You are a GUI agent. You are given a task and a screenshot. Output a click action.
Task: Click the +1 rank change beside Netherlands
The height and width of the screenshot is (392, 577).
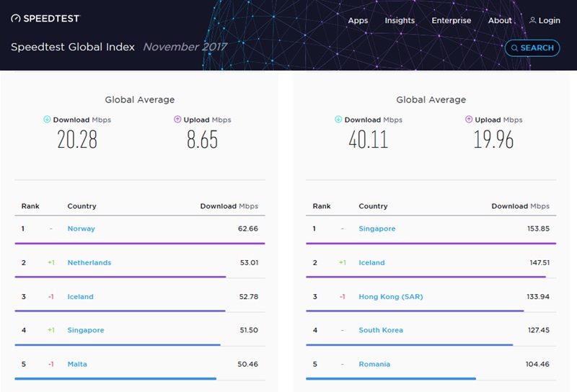click(x=51, y=262)
